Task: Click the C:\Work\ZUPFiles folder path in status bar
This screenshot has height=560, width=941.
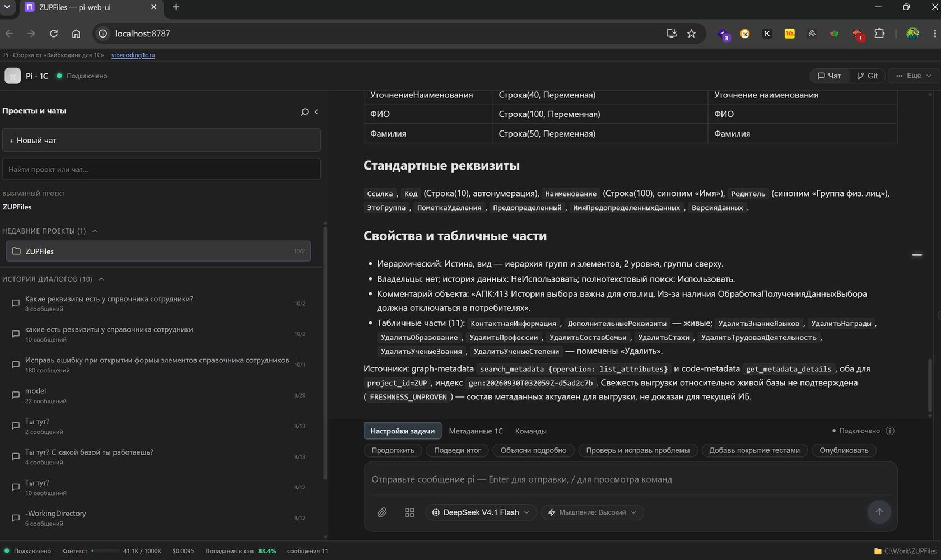Action: (905, 551)
